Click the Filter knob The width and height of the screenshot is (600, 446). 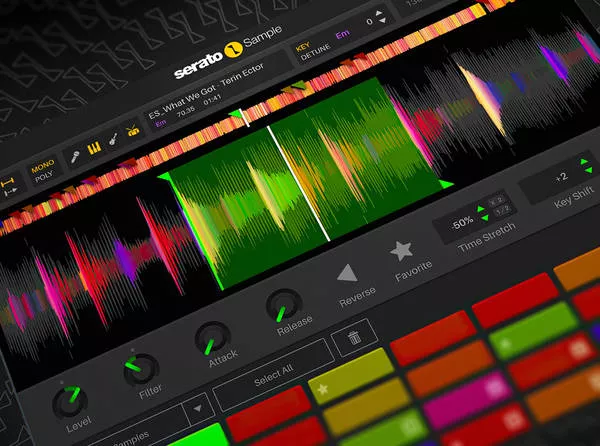pos(139,369)
